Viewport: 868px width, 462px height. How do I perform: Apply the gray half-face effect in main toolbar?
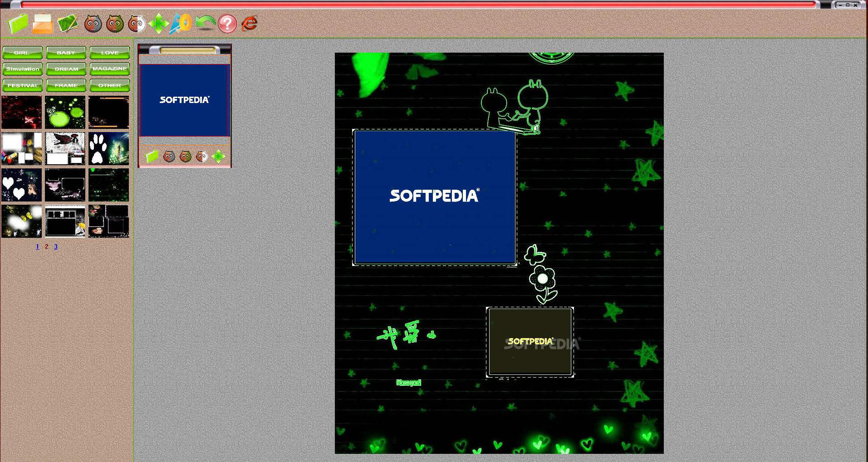click(93, 24)
